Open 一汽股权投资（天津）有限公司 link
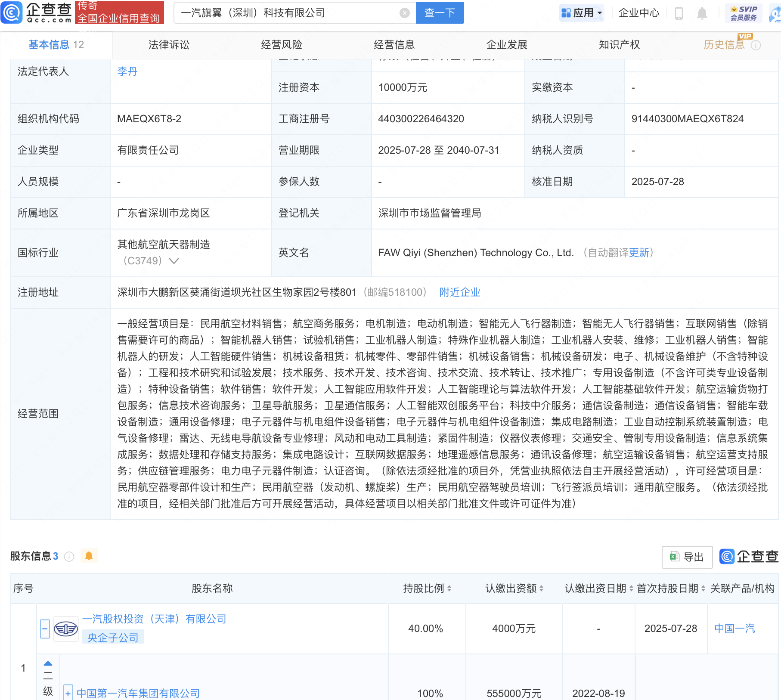The image size is (781, 700). (x=154, y=619)
